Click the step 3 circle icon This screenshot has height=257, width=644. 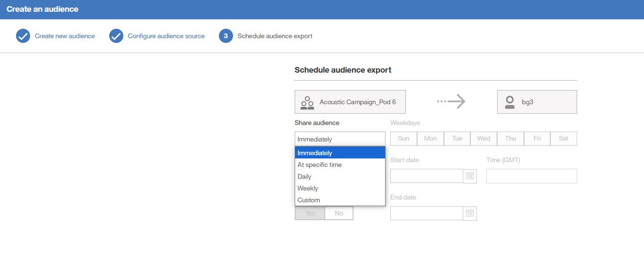point(226,36)
